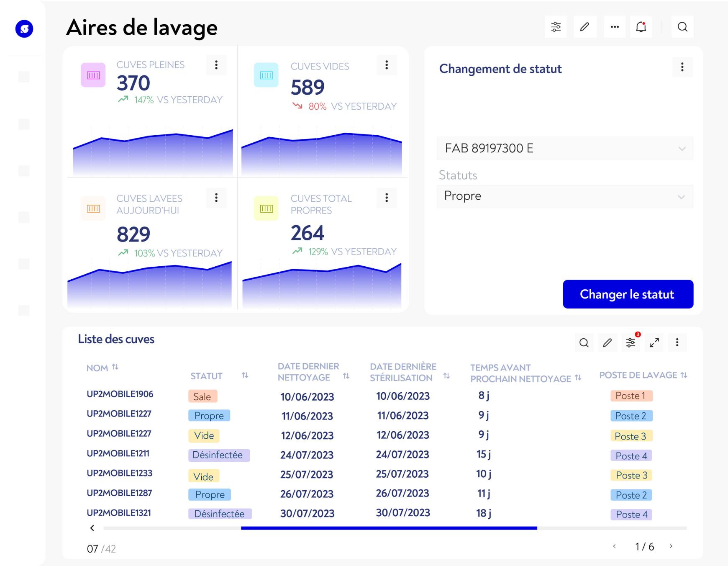The height and width of the screenshot is (566, 728).
Task: Sort table by Nom column
Action: (115, 368)
